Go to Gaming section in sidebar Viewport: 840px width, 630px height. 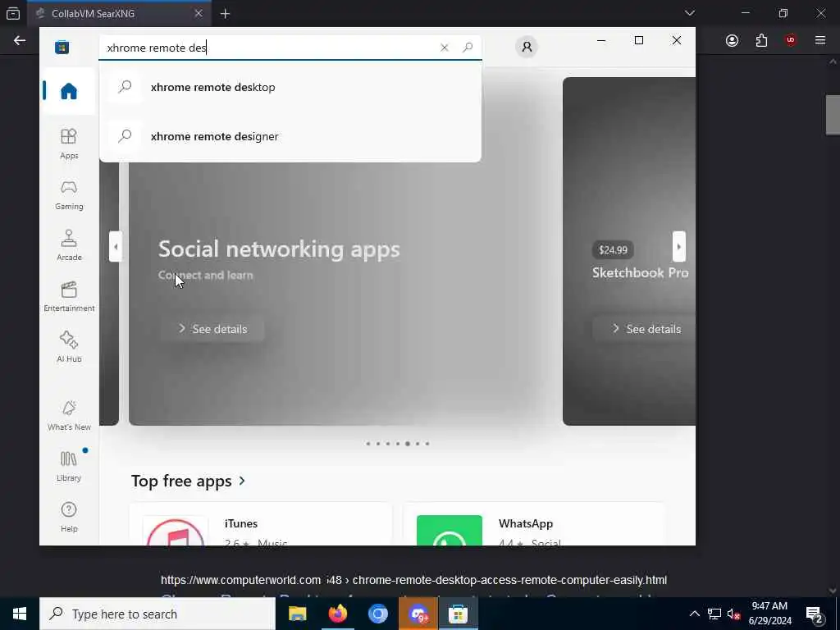click(69, 195)
